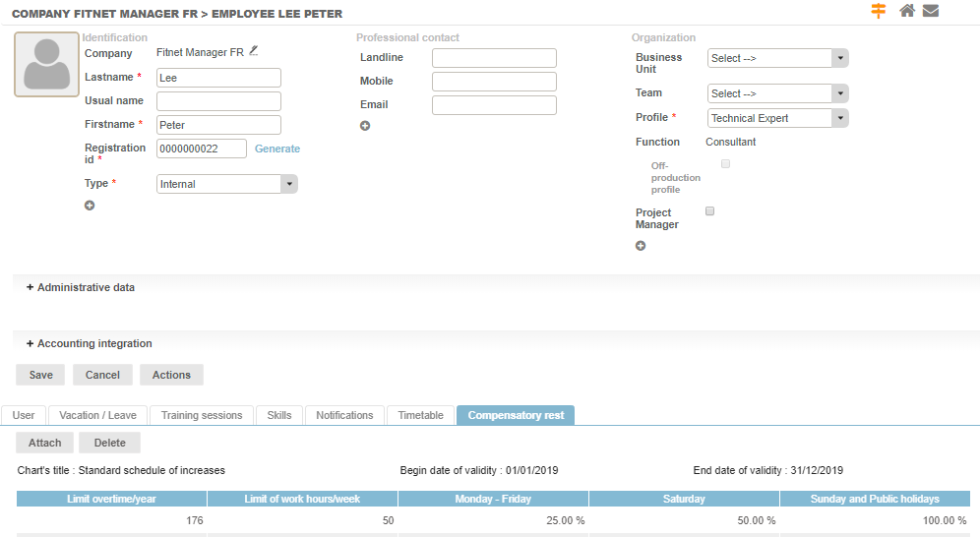Enable the Project Manager checkbox
980x537 pixels.
click(x=710, y=211)
